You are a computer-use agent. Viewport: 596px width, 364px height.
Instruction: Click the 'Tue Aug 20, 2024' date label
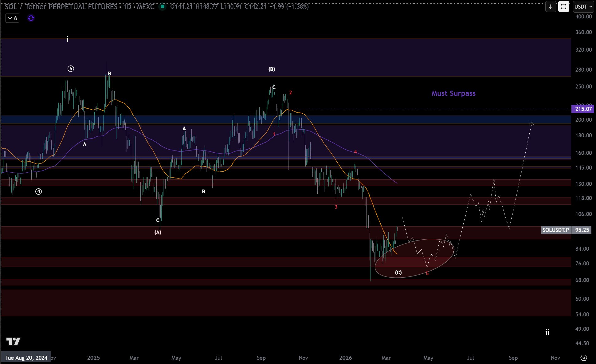tap(26, 358)
